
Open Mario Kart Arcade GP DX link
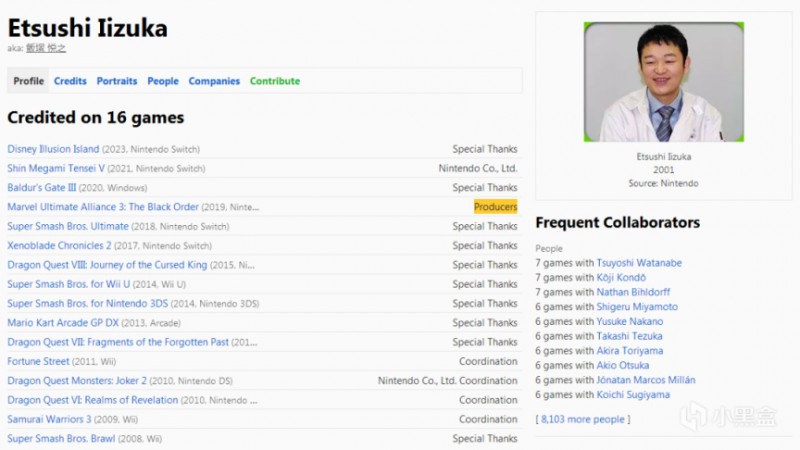click(x=63, y=323)
